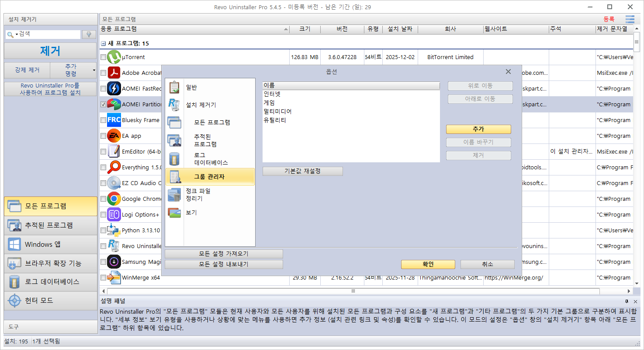644x350 pixels.
Task: Open the striped main menu icon beside 등록
Action: (x=630, y=19)
